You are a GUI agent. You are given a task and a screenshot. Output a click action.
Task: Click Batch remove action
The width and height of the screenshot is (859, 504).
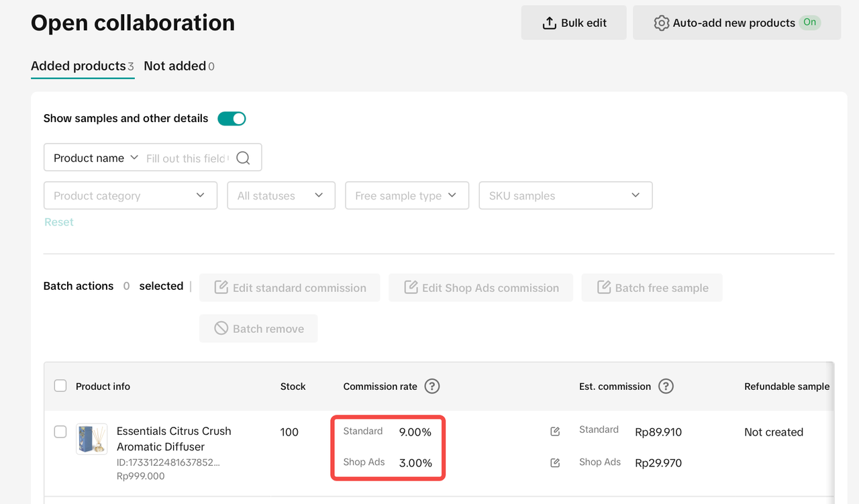258,329
